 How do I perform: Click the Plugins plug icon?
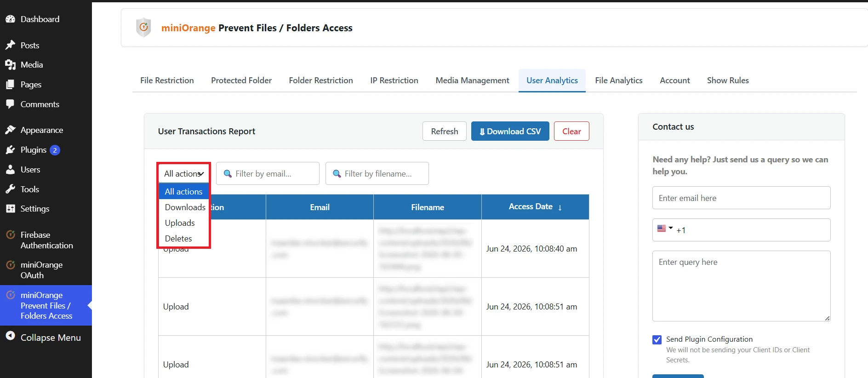(x=10, y=150)
